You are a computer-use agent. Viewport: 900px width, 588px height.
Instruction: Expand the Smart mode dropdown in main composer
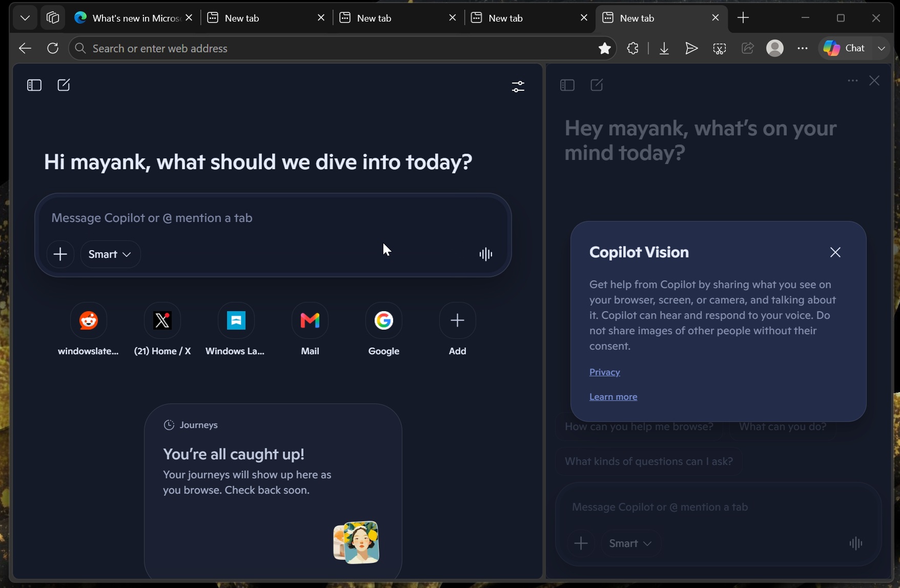pos(110,254)
